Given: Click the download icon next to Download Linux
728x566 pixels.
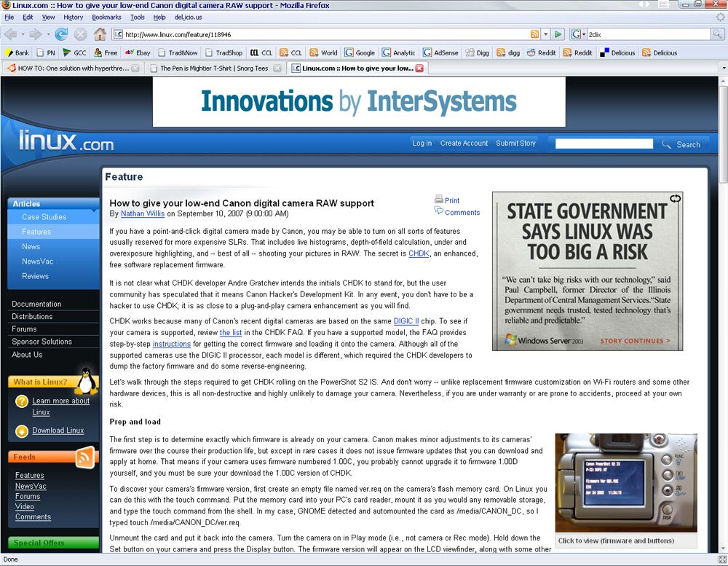Looking at the screenshot, I should coord(22,431).
